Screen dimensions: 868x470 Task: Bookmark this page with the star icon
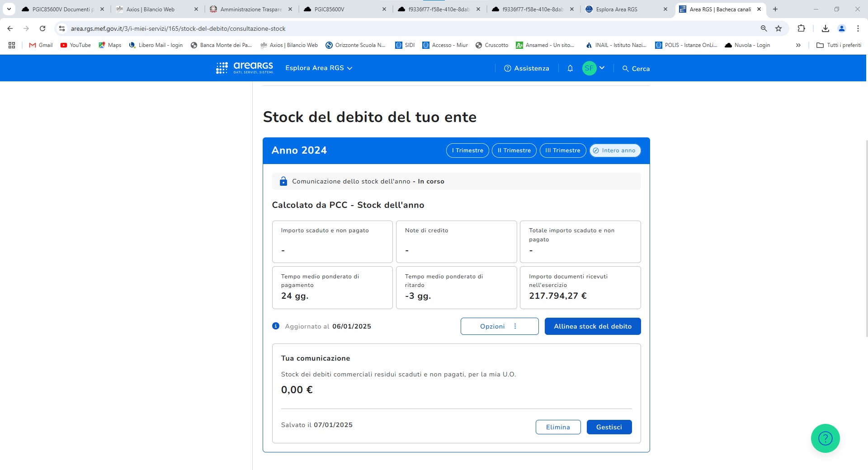[778, 28]
